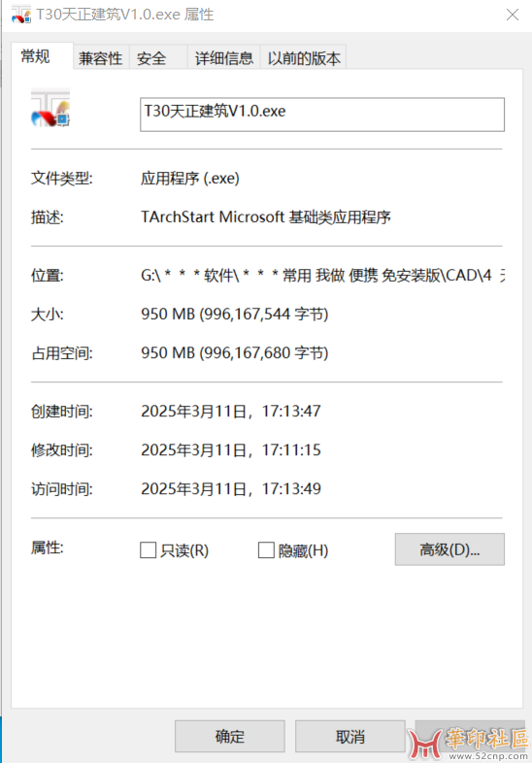Image resolution: width=532 pixels, height=763 pixels.
Task: Click the 大小: label
Action: [x=48, y=314]
